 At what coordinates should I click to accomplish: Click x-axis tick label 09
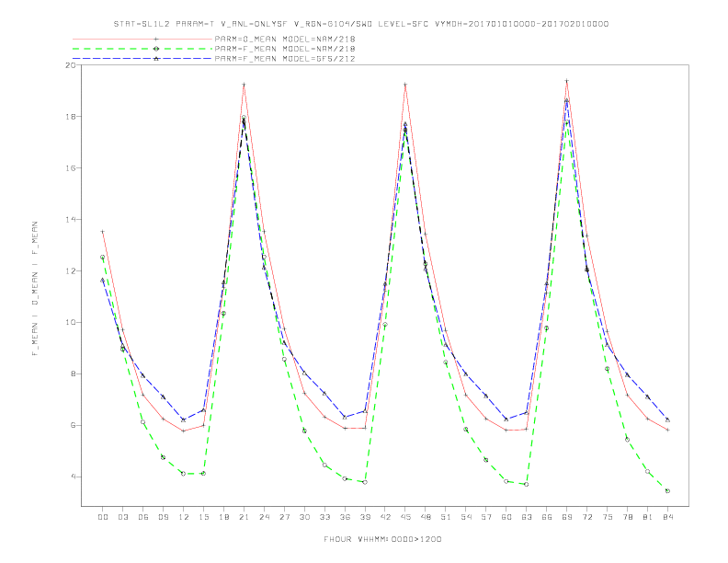(164, 517)
